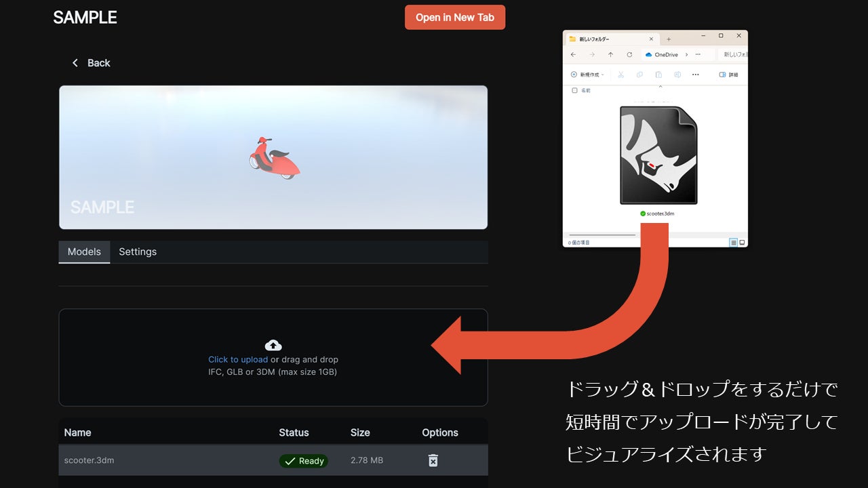Click the horizontal scrollbar in File Explorer

(x=601, y=235)
